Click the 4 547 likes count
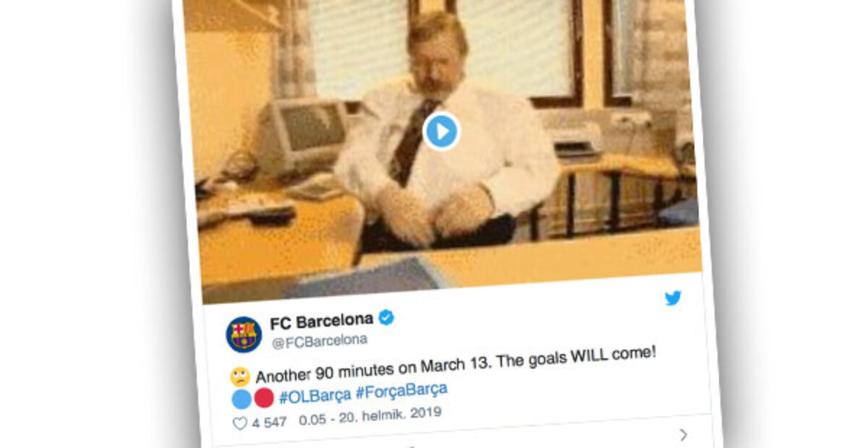 (268, 423)
